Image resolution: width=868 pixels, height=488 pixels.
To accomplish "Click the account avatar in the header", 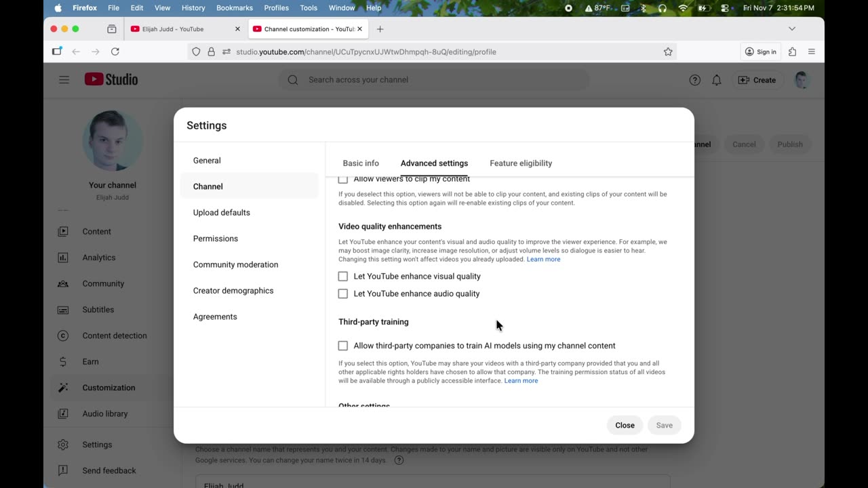I will 802,80.
